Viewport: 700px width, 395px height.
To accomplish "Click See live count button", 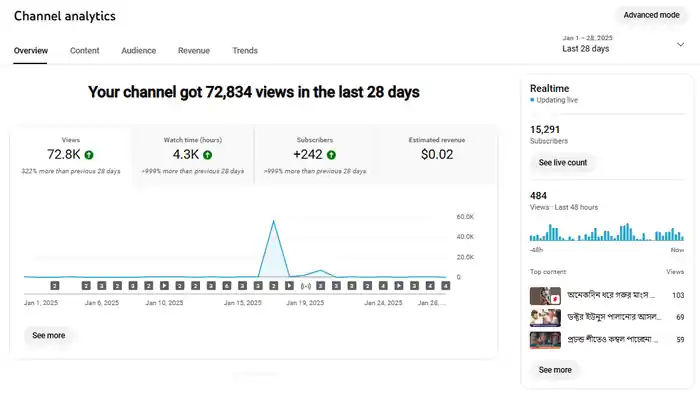I will coord(562,162).
